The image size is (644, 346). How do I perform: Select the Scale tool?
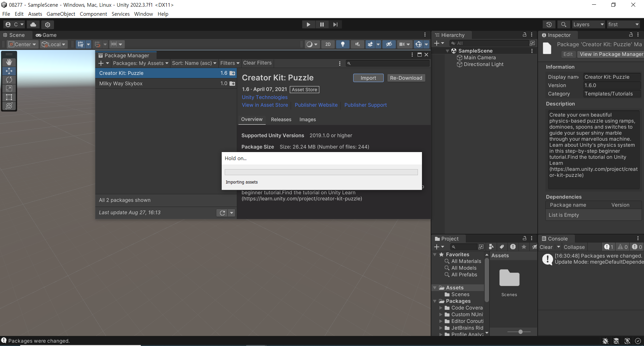point(9,88)
